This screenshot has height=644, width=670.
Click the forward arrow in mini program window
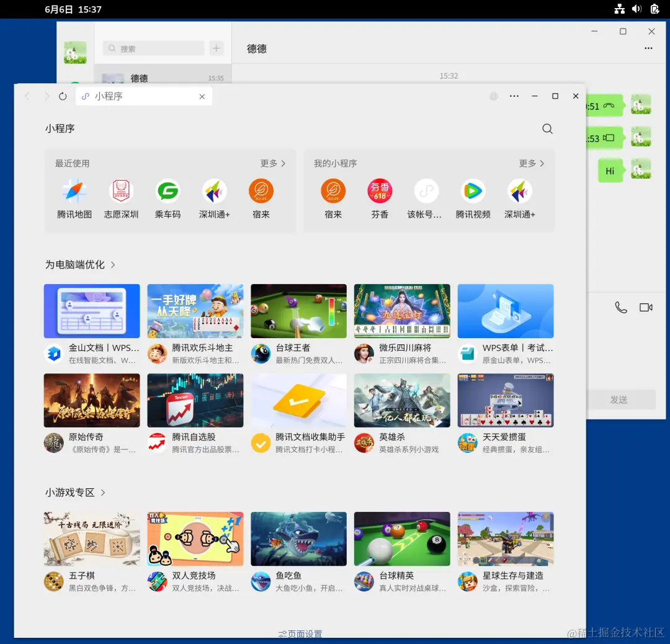(x=47, y=96)
